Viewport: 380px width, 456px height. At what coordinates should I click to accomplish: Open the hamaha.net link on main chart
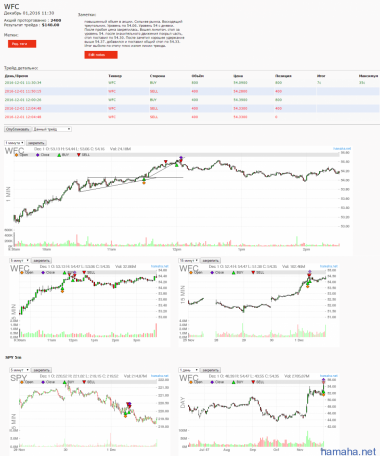[342, 149]
